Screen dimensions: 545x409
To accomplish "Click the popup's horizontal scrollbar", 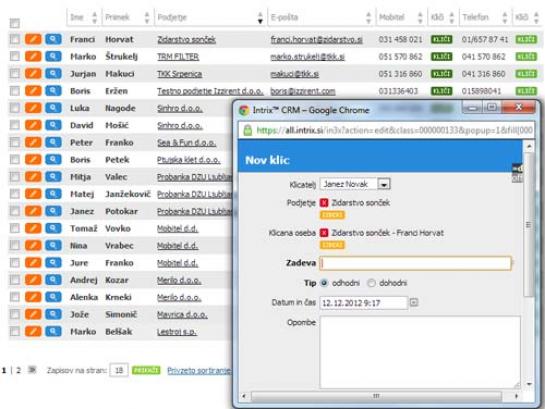I will (x=376, y=396).
